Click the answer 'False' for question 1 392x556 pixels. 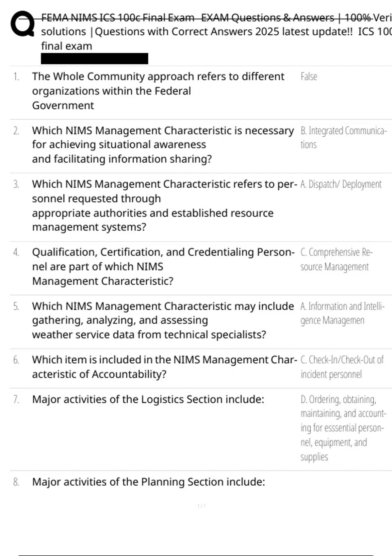coord(309,77)
